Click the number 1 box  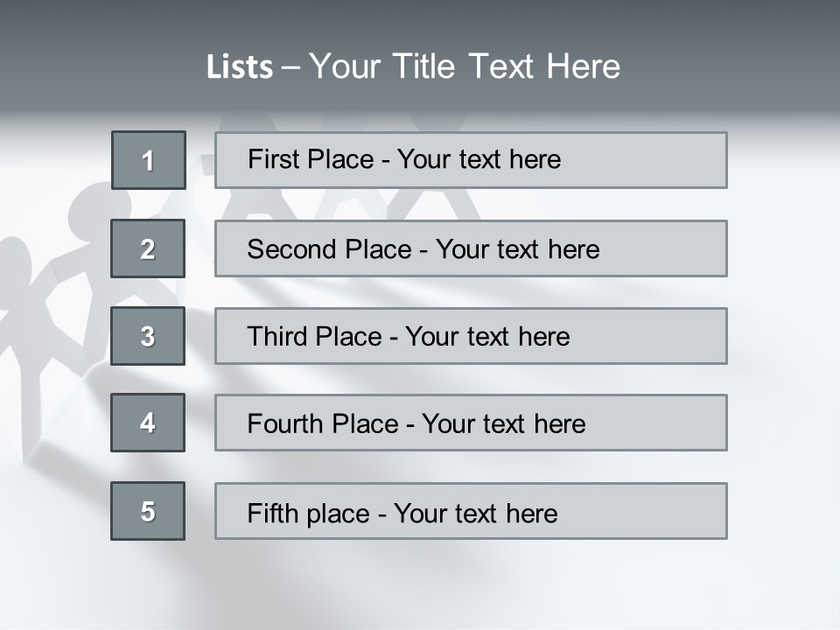coord(149,160)
